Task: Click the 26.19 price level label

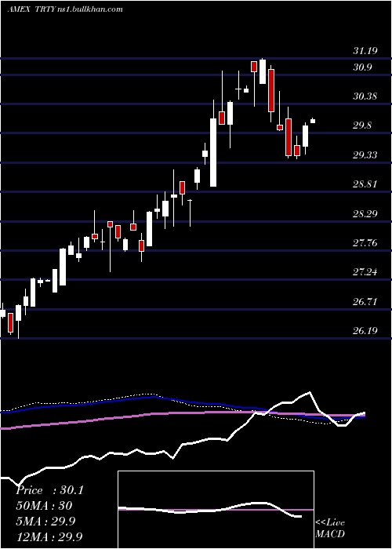Action: point(365,330)
